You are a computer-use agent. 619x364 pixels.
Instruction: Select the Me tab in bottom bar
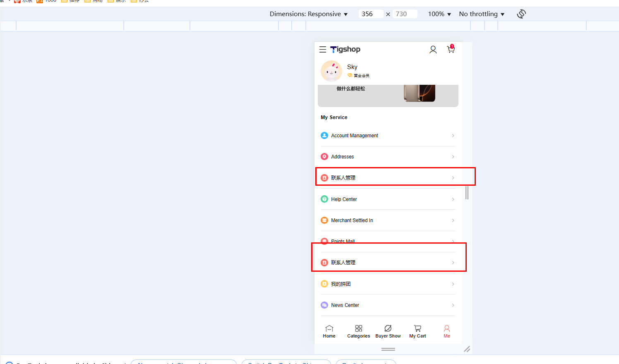coord(447,331)
